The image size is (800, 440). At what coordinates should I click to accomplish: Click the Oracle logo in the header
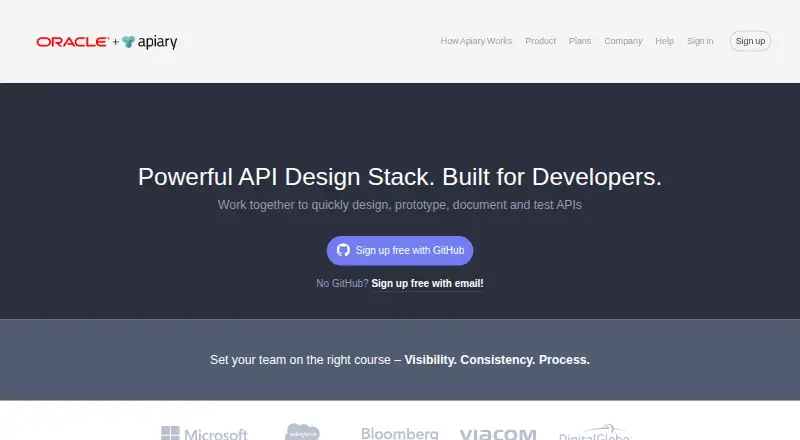pos(72,42)
